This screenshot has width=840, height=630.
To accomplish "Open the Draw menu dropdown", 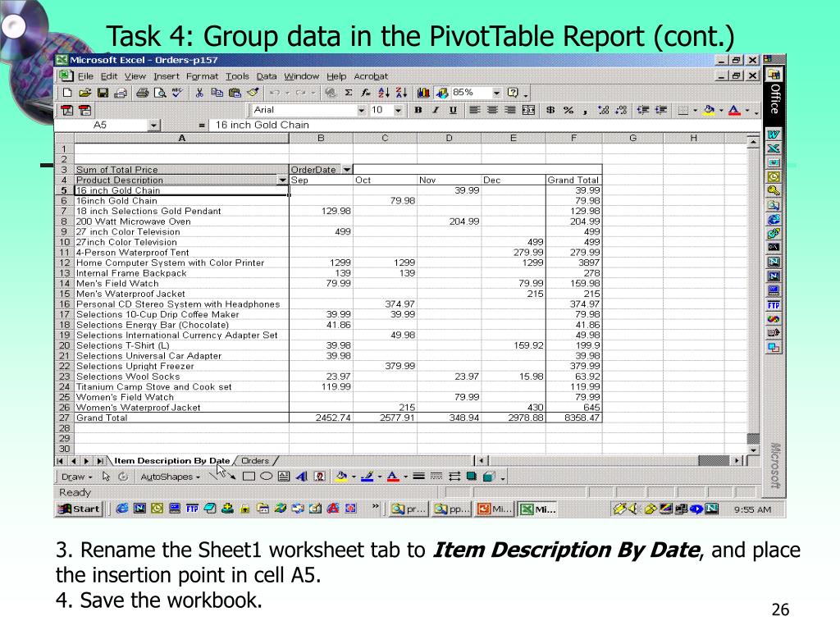I will point(76,477).
